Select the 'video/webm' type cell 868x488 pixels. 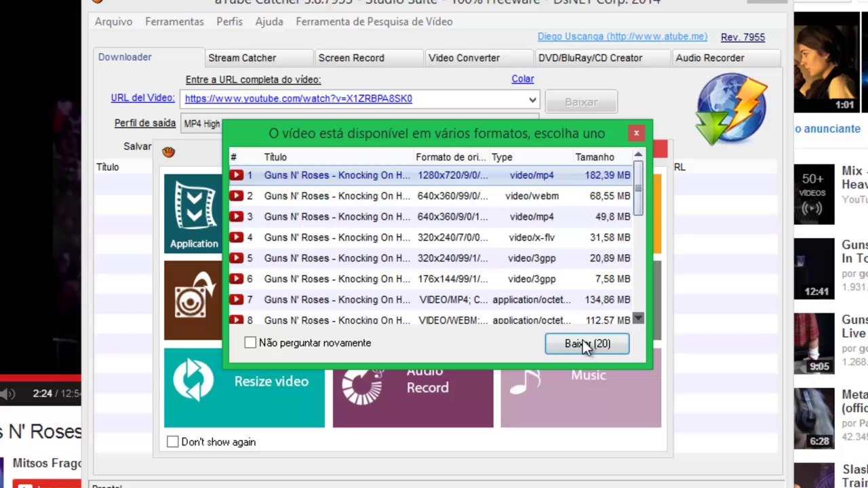tap(532, 196)
